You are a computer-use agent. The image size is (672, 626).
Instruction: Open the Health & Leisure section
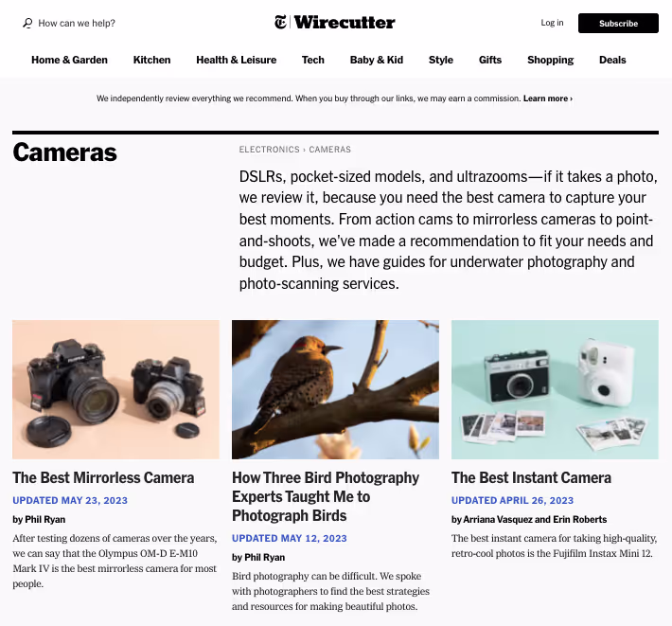click(x=236, y=60)
